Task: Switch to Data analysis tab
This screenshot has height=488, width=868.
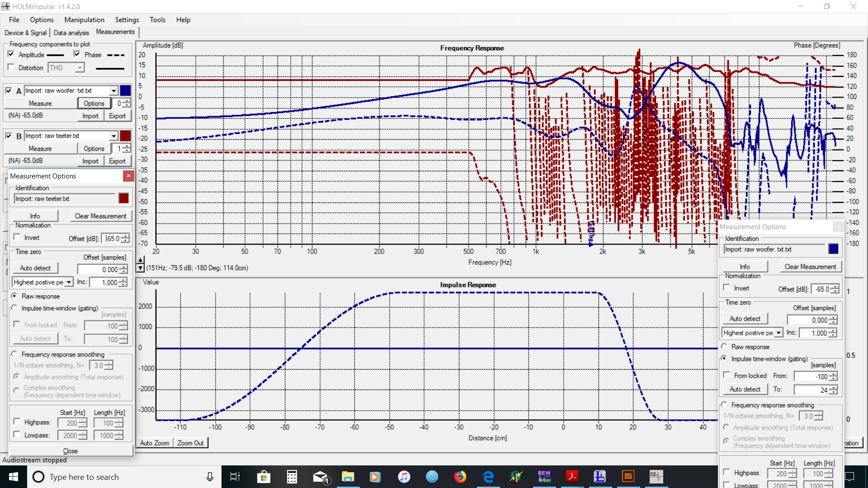Action: [71, 33]
